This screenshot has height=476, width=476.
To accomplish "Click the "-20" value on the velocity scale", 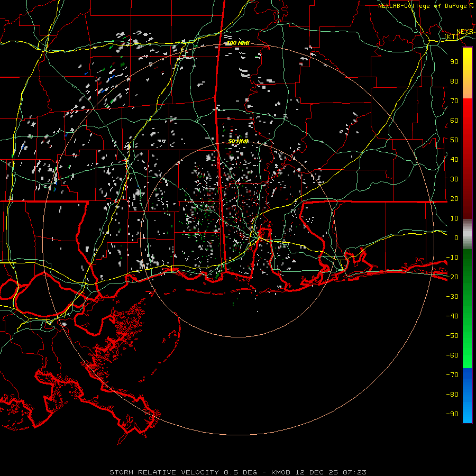I will point(452,277).
